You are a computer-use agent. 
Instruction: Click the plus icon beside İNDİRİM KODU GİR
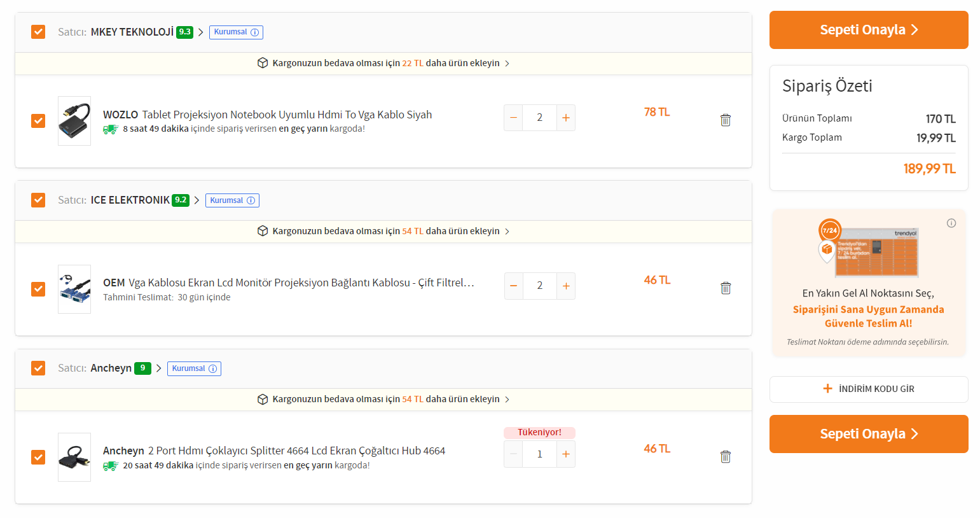click(827, 388)
